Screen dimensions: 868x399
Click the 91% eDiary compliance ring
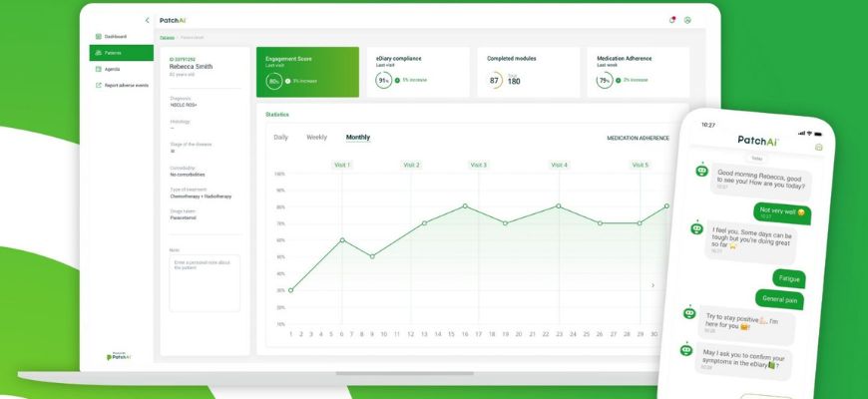(384, 80)
